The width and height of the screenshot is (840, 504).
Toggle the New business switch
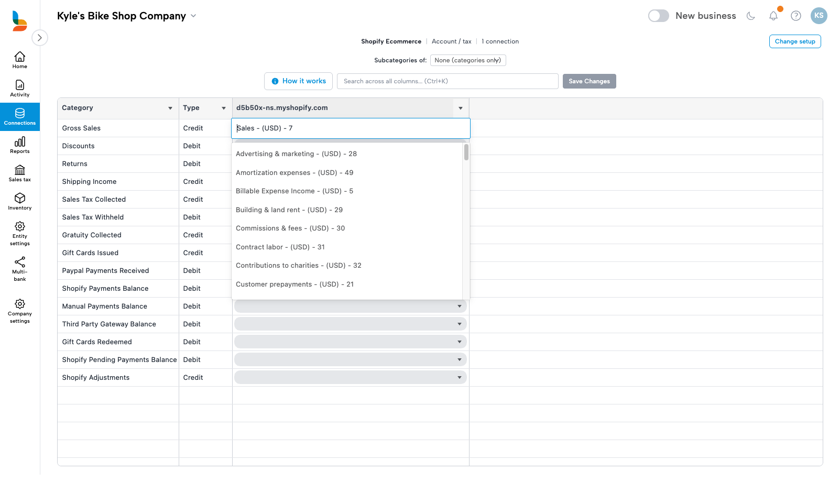click(x=659, y=16)
